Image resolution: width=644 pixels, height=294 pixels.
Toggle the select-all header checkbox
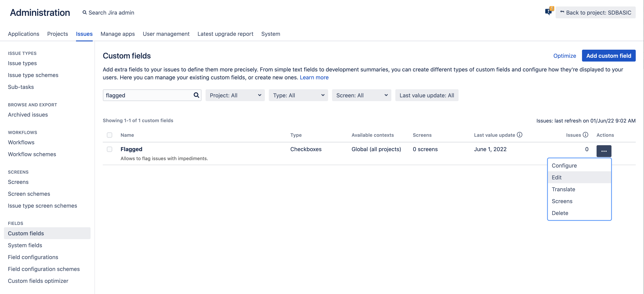pos(109,135)
